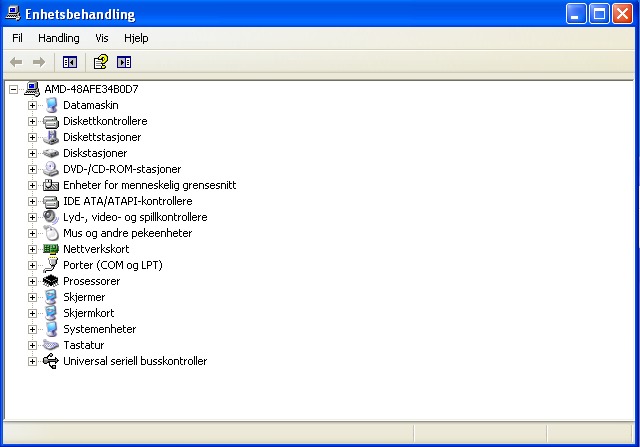Select the Porter (COM og LPT) label
The image size is (640, 447).
pyautogui.click(x=113, y=265)
